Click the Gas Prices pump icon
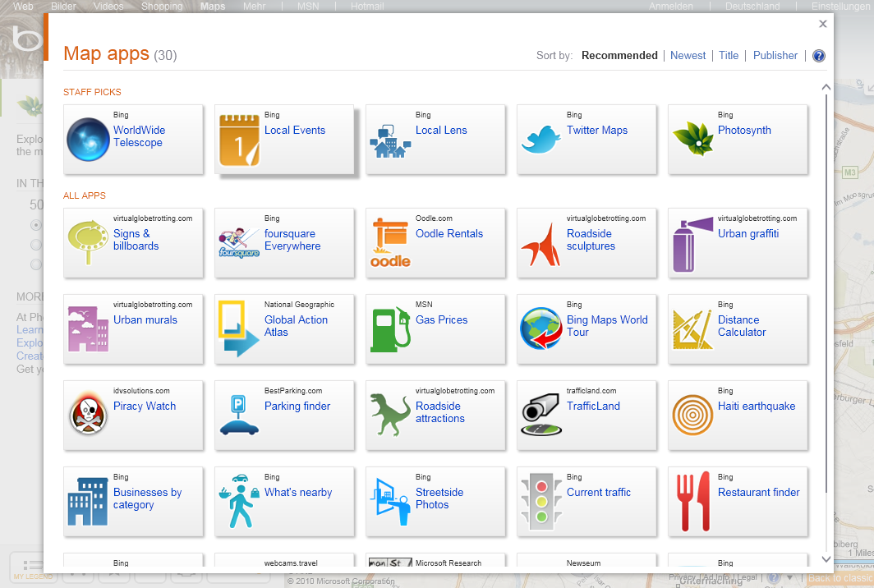874x588 pixels. click(x=390, y=329)
